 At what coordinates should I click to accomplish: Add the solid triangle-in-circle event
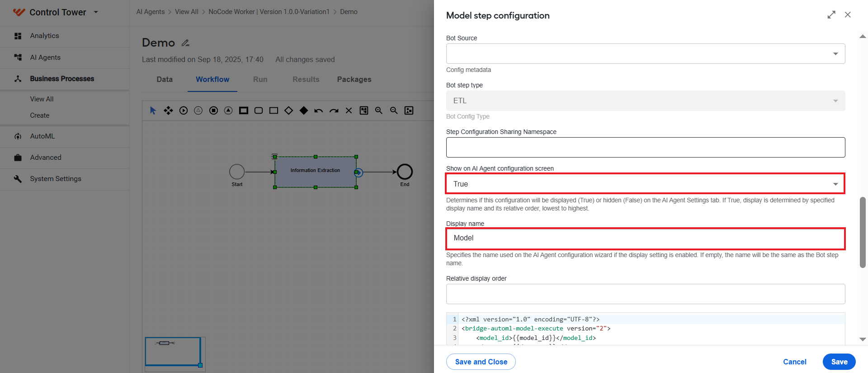tap(228, 110)
